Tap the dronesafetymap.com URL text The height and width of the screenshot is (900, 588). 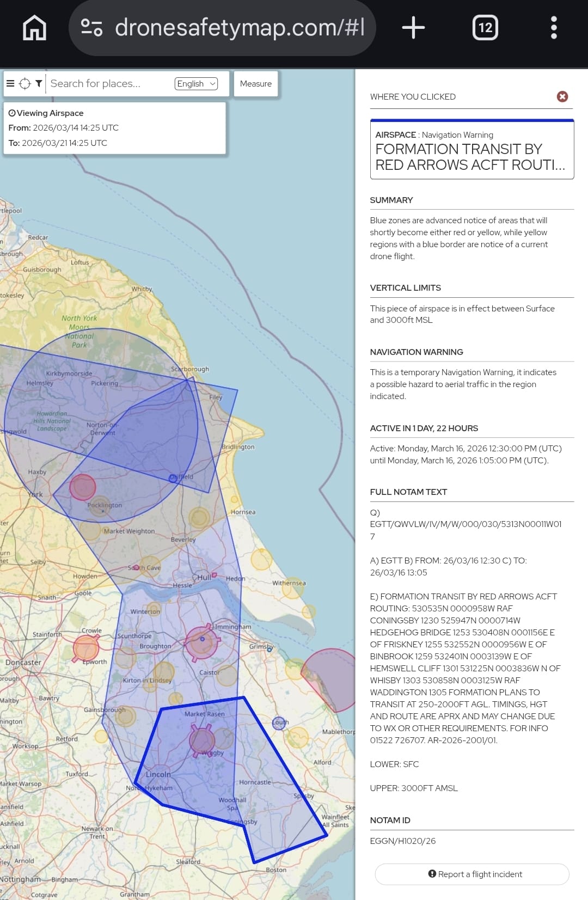click(x=240, y=28)
